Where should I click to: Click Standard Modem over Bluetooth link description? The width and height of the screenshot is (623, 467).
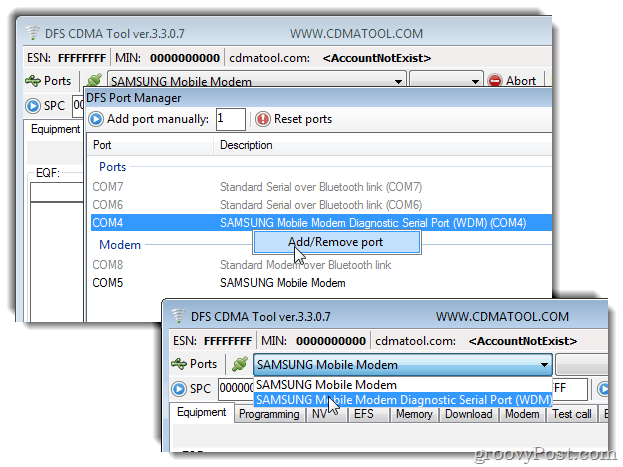pyautogui.click(x=306, y=265)
